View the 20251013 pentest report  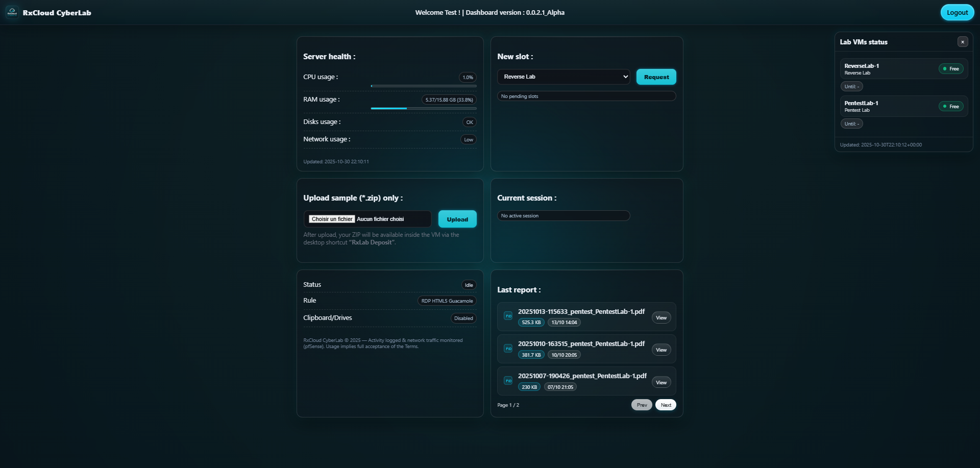661,317
